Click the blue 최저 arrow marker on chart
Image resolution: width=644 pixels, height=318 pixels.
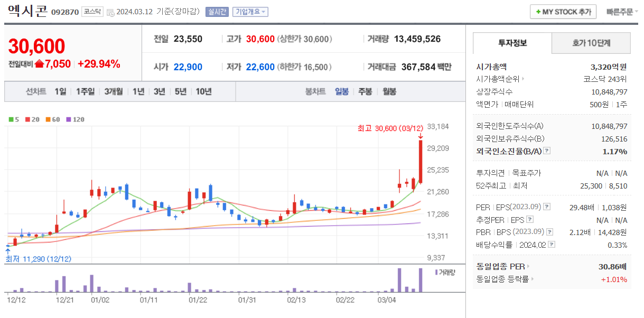click(7, 251)
